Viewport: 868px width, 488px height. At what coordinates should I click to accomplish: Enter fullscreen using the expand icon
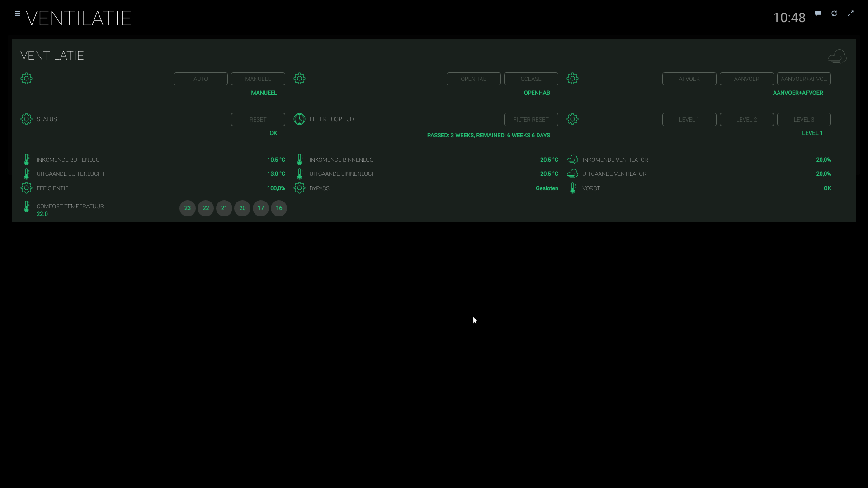point(851,14)
